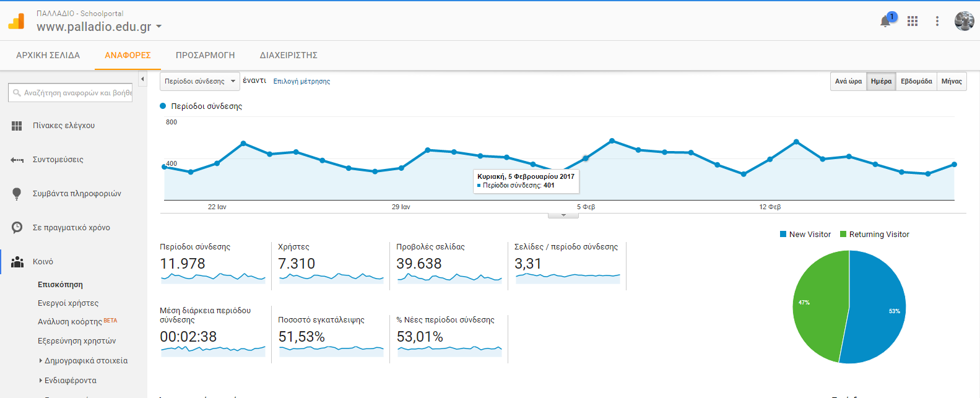Switch to ΠΡΟΣΑΡΜΟΓΗ tab

point(206,55)
